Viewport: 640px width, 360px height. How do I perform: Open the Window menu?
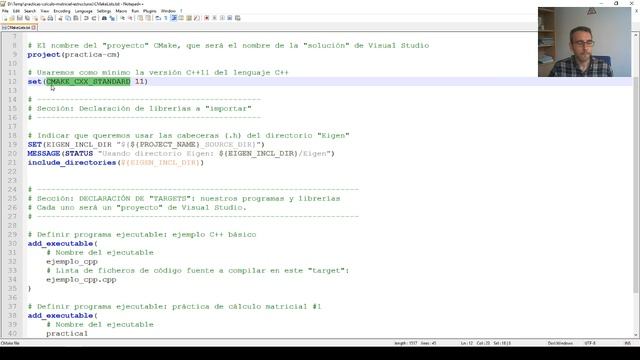pos(168,11)
